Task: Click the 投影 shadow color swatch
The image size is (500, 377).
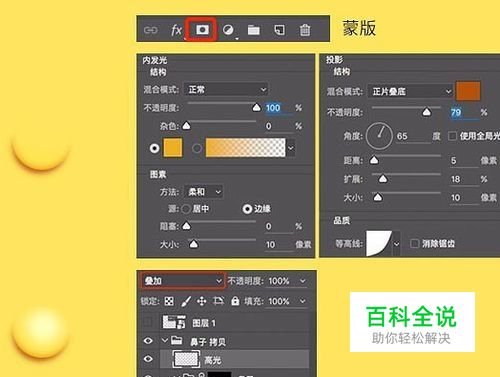Action: [468, 91]
